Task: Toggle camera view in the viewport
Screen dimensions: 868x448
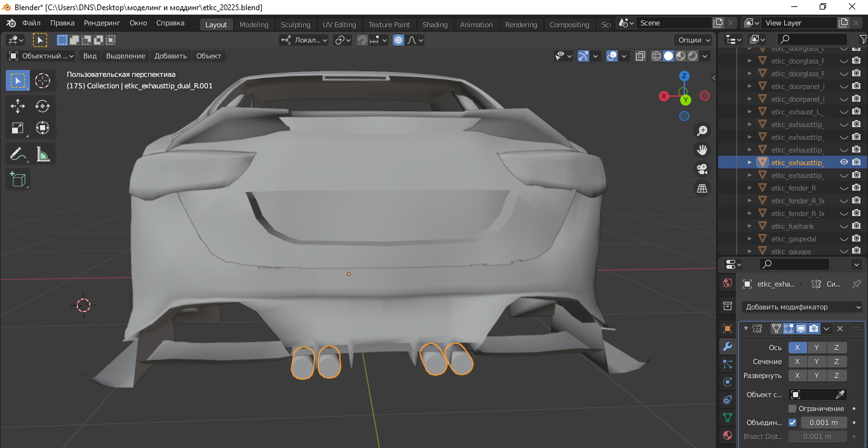Action: pyautogui.click(x=702, y=169)
